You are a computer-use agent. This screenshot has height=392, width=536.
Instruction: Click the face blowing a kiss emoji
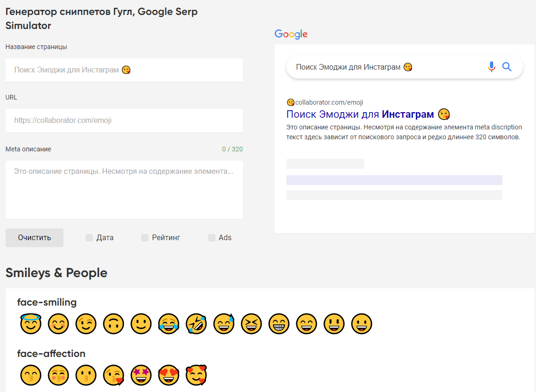coord(114,375)
